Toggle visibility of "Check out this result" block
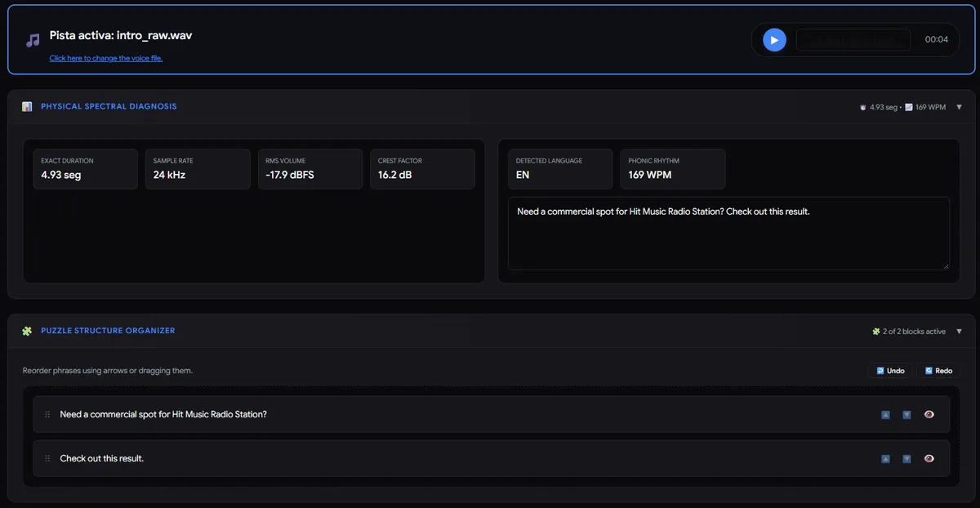Viewport: 980px width, 508px height. pos(929,459)
